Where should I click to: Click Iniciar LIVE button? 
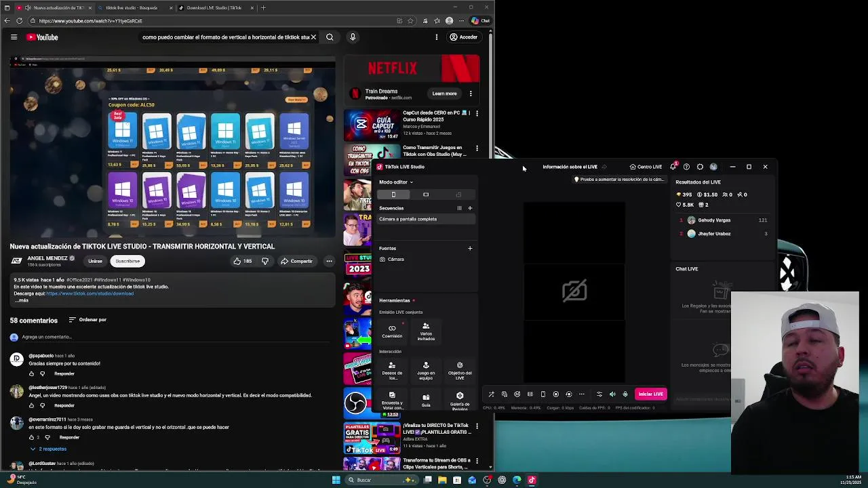[650, 394]
